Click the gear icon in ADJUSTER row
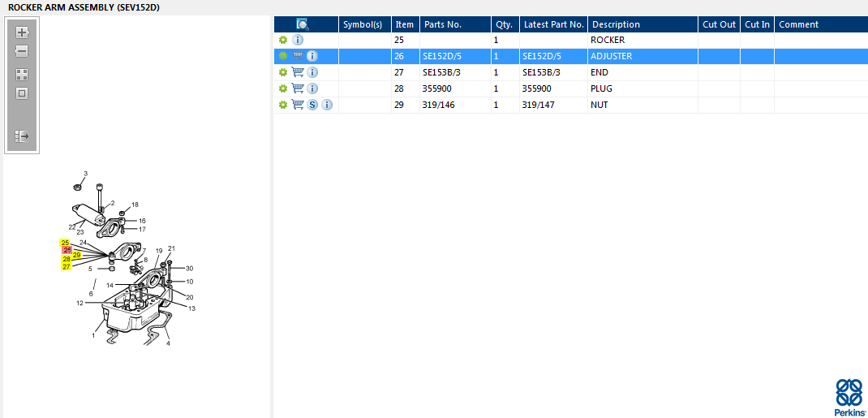This screenshot has width=868, height=418. [283, 56]
